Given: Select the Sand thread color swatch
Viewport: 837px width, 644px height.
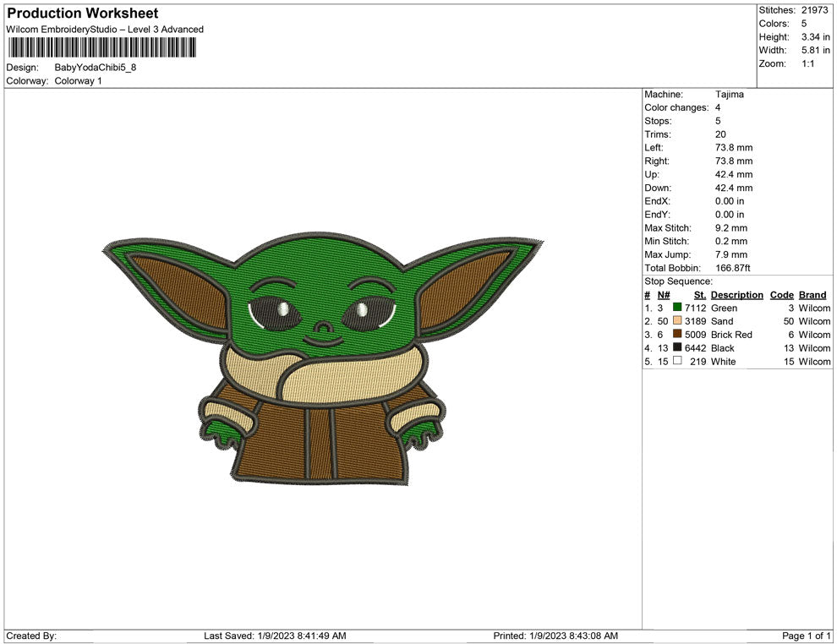Looking at the screenshot, I should point(677,322).
